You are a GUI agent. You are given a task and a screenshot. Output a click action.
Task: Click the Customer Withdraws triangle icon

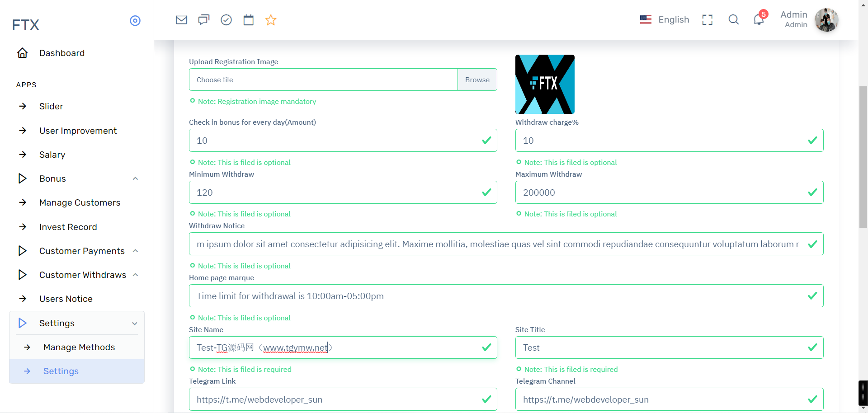(22, 275)
